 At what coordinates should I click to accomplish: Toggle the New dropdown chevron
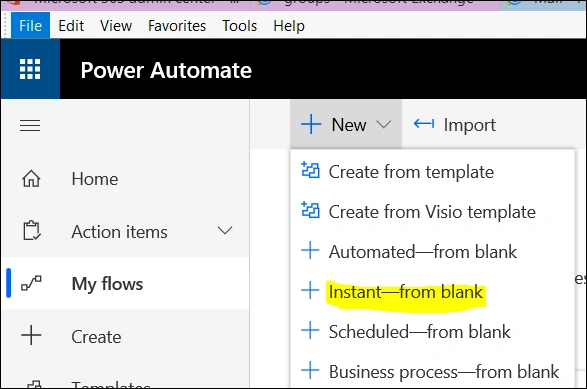[384, 124]
